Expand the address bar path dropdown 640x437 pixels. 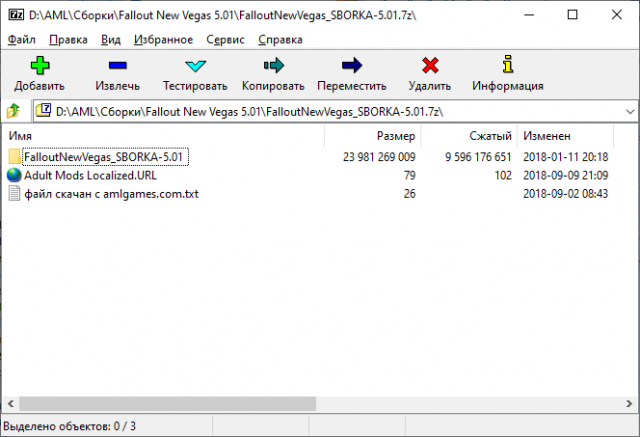(x=627, y=111)
